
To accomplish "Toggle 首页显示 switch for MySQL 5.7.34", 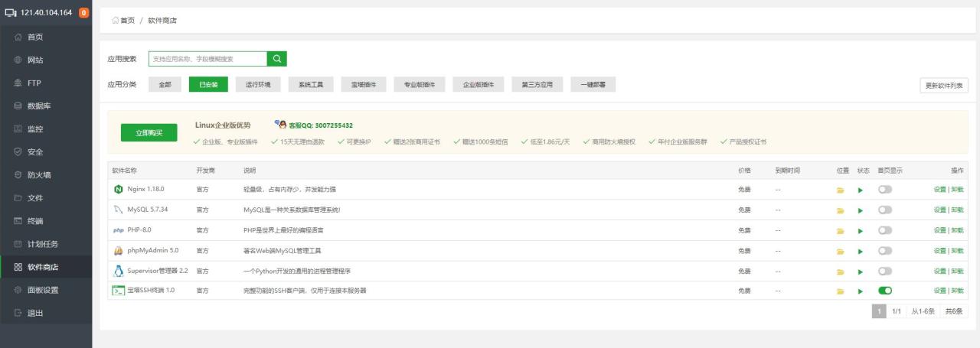I will pos(885,209).
